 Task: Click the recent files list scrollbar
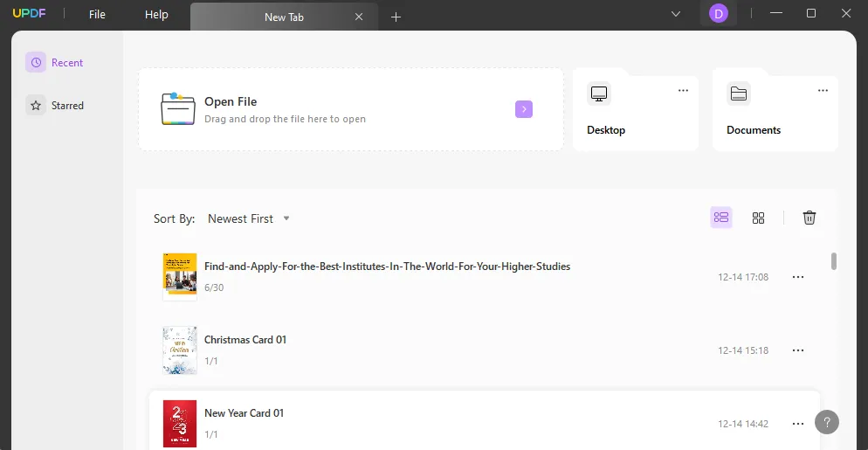pos(834,261)
